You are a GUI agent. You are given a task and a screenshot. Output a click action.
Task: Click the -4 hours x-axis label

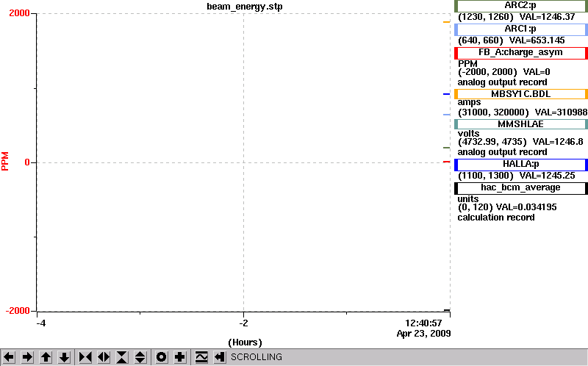pyautogui.click(x=41, y=323)
